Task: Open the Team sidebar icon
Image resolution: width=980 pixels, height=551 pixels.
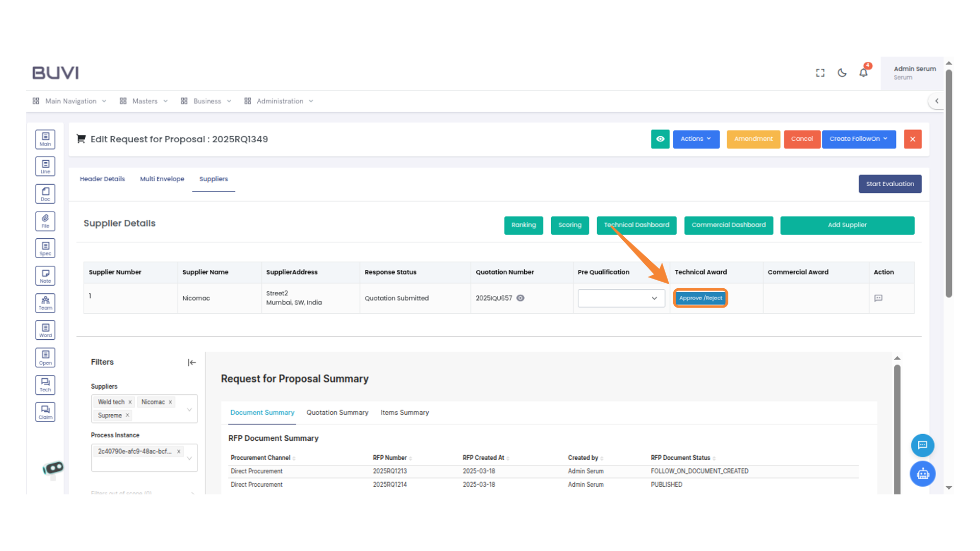Action: [x=45, y=303]
